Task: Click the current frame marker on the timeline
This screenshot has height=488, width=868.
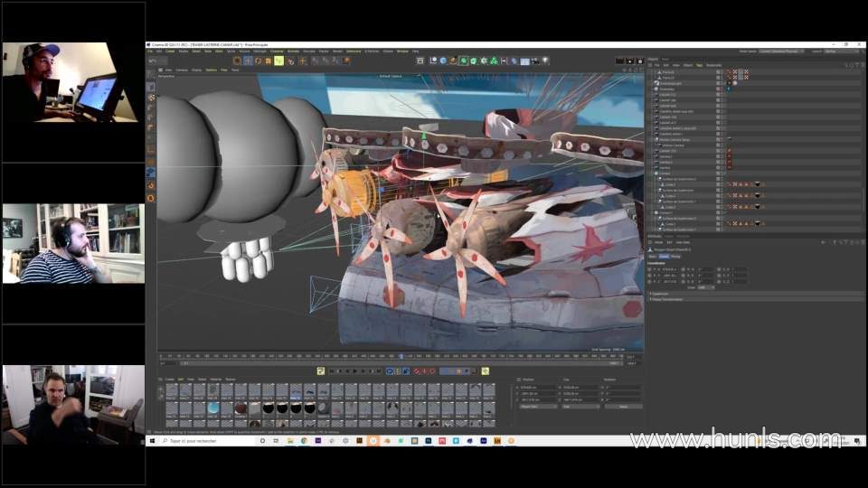Action: click(401, 356)
